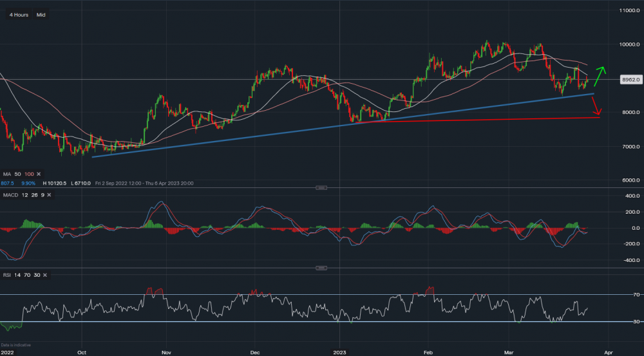Viewport: 644px width, 356px height.
Task: Select the green upward arrow annotation
Action: [x=600, y=75]
